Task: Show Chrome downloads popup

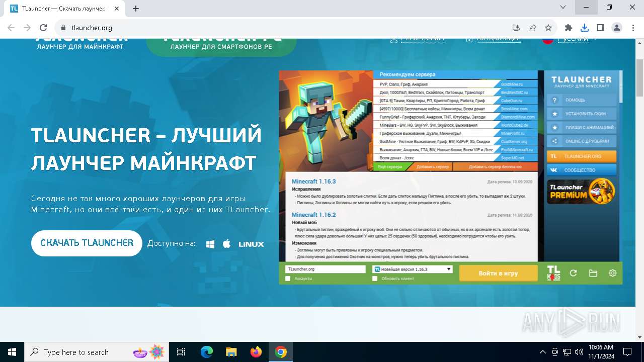Action: (x=585, y=28)
